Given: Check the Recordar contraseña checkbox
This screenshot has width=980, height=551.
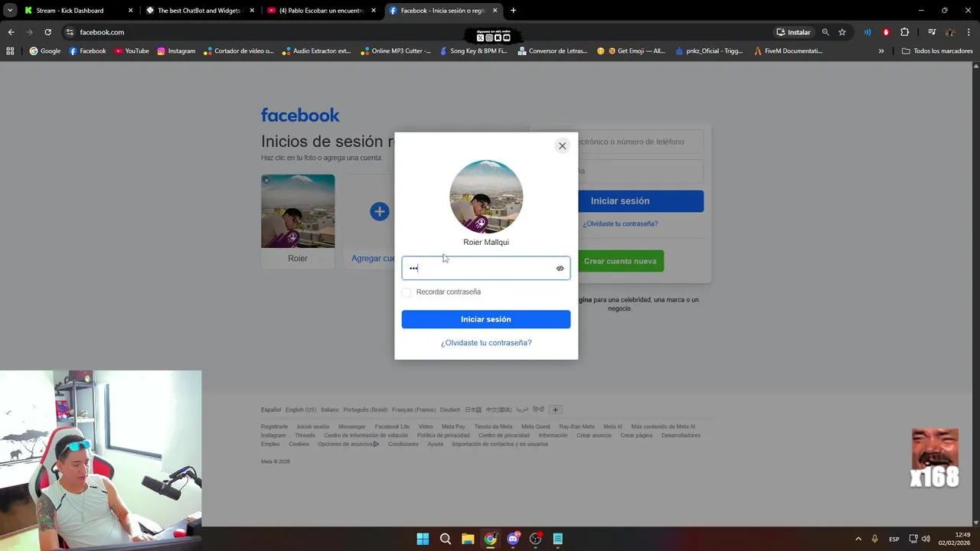Looking at the screenshot, I should click(407, 292).
